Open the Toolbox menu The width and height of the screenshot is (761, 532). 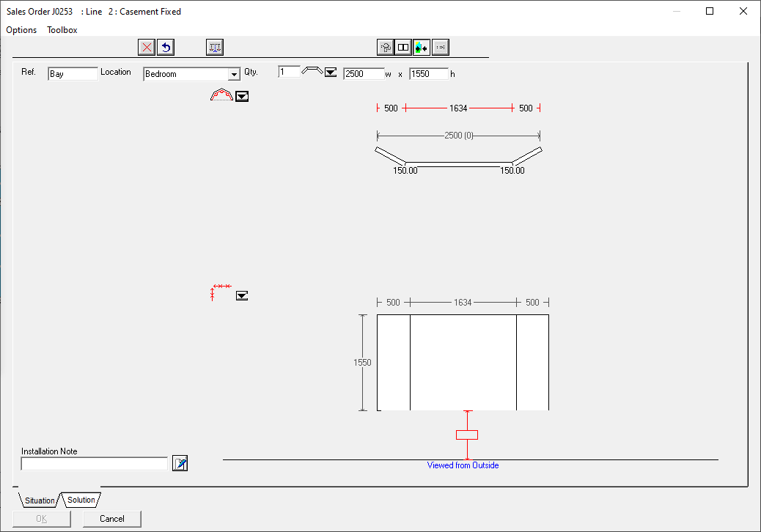(x=62, y=30)
